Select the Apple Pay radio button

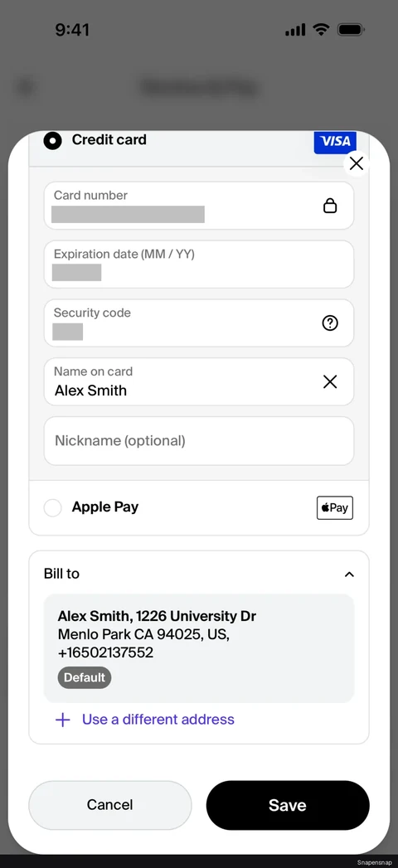(52, 507)
